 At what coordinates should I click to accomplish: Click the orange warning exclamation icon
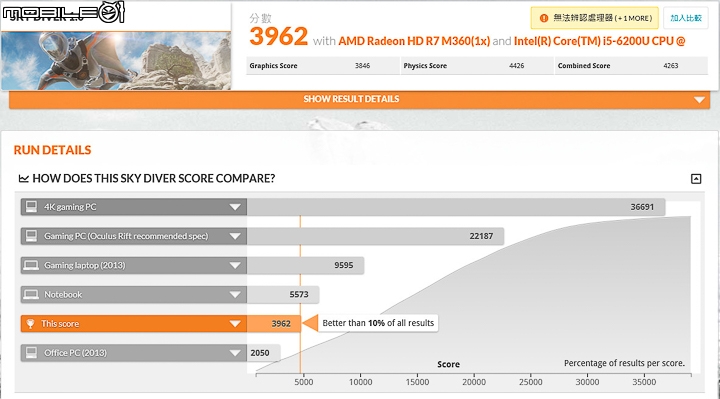click(544, 18)
